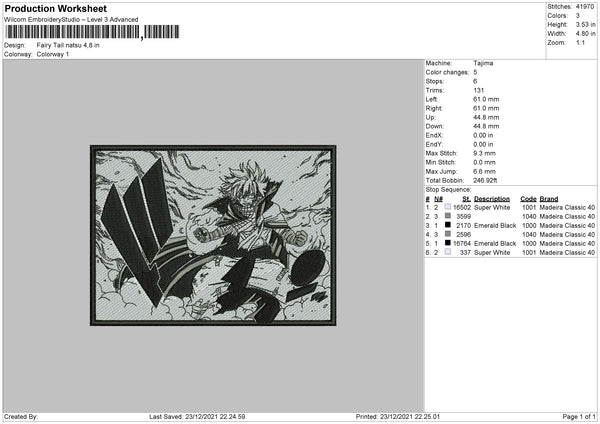Click stitch count '337' in stop 6

[x=466, y=253]
